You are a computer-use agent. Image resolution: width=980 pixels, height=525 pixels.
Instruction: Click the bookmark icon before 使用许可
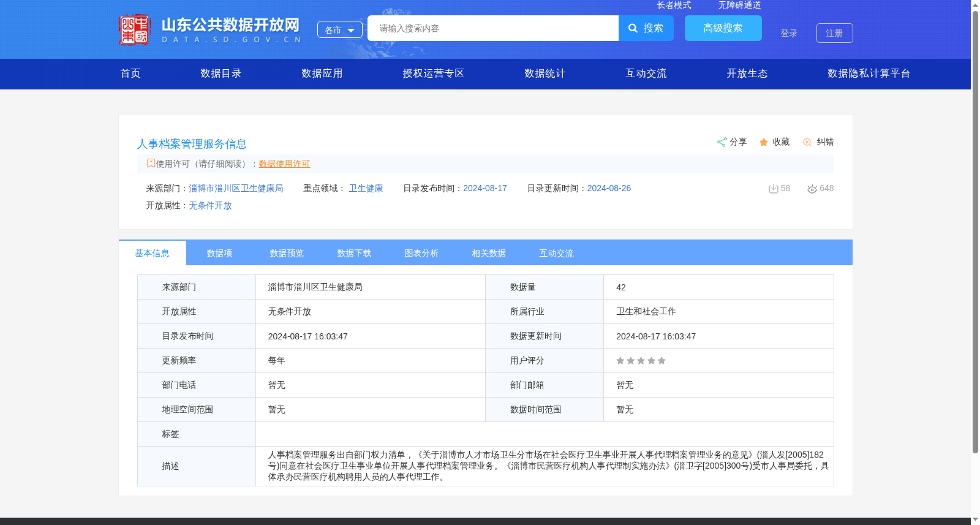[x=151, y=163]
